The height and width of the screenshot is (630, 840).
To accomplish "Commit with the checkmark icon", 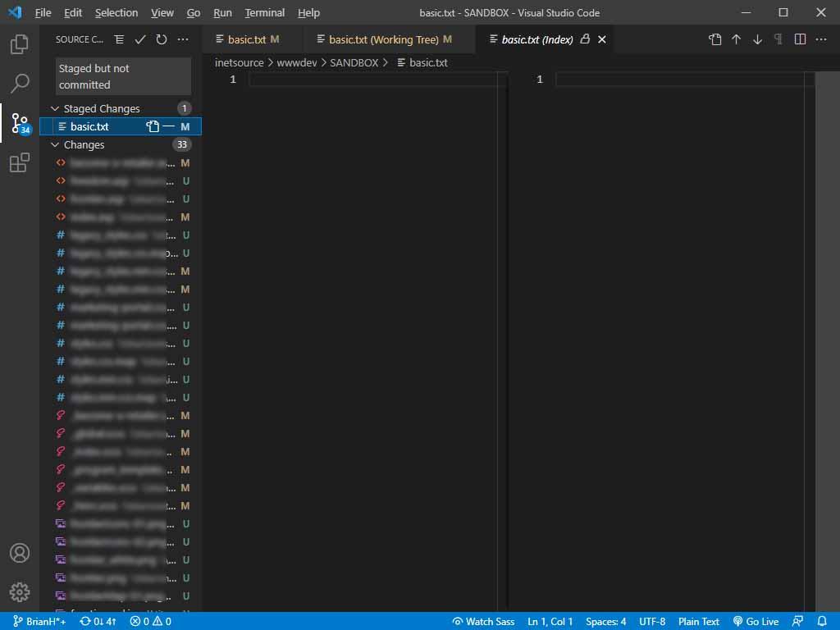I will (x=140, y=39).
